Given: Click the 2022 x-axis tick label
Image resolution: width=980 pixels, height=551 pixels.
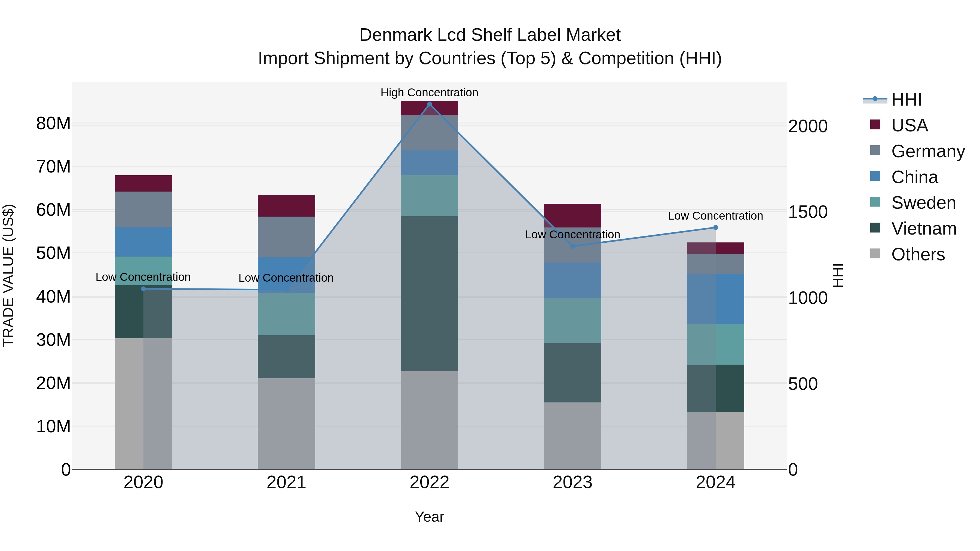Looking at the screenshot, I should point(430,482).
